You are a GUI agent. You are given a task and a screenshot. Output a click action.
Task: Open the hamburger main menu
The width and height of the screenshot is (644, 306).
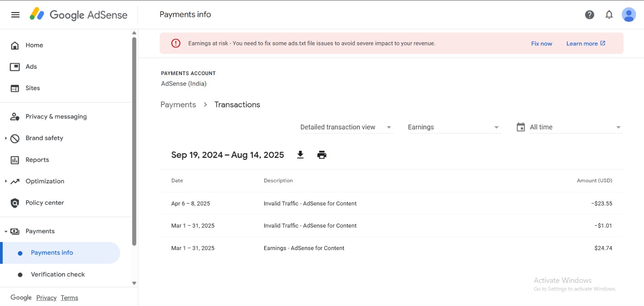pos(15,15)
